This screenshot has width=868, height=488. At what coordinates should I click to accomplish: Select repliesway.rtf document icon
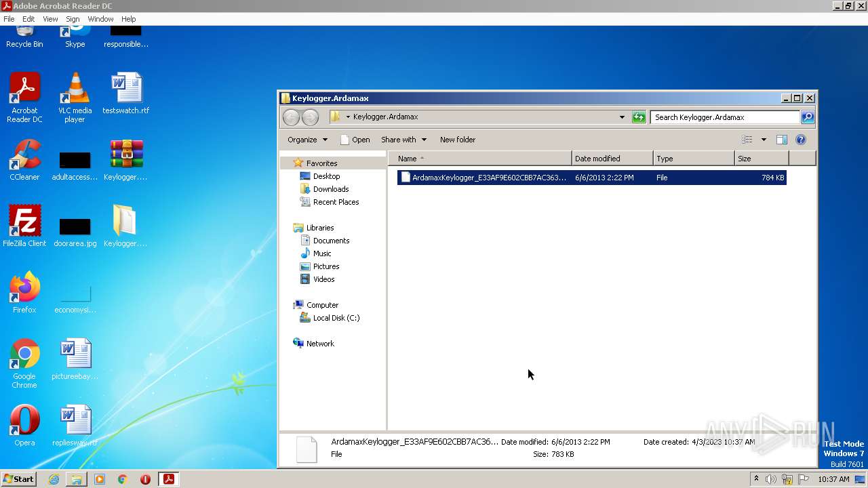pos(75,426)
